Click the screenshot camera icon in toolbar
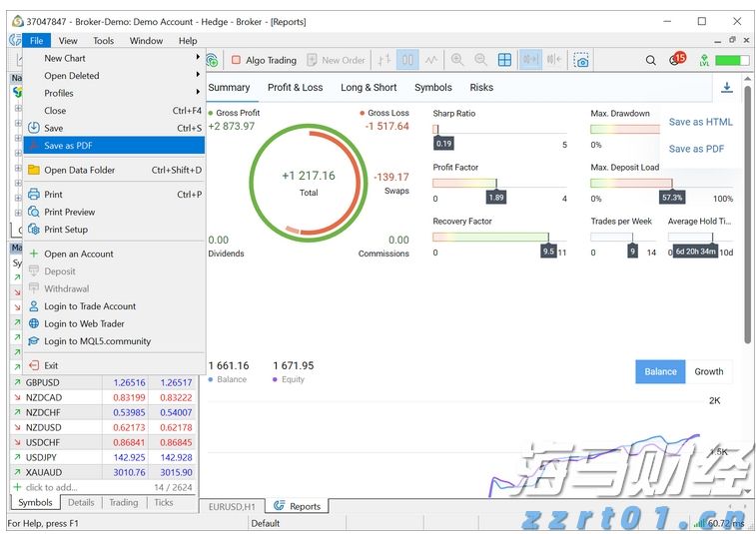 coord(581,60)
